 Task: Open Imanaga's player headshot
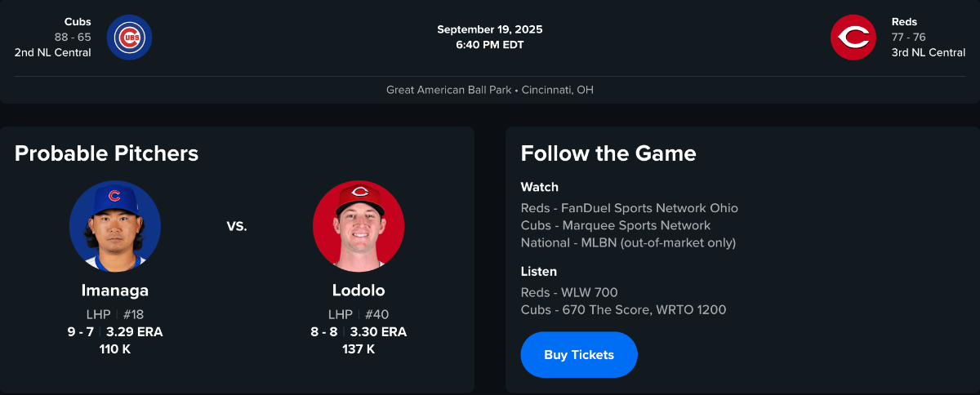(115, 226)
